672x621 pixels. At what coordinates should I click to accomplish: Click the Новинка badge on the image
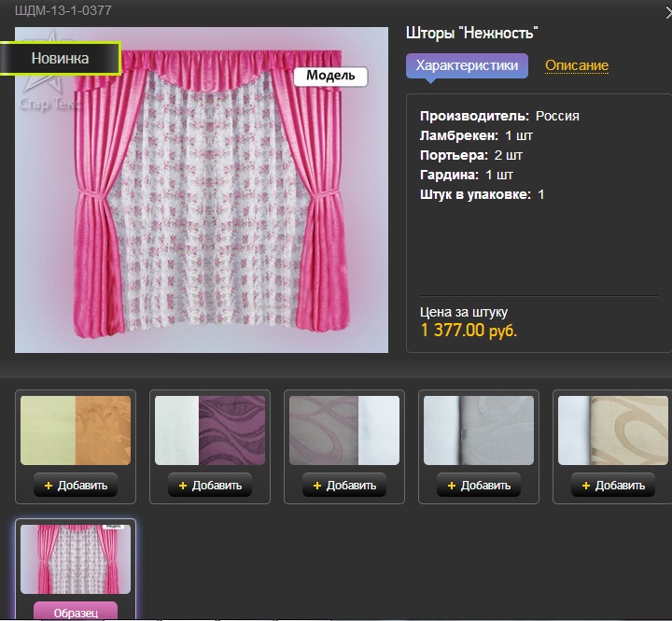[x=61, y=58]
